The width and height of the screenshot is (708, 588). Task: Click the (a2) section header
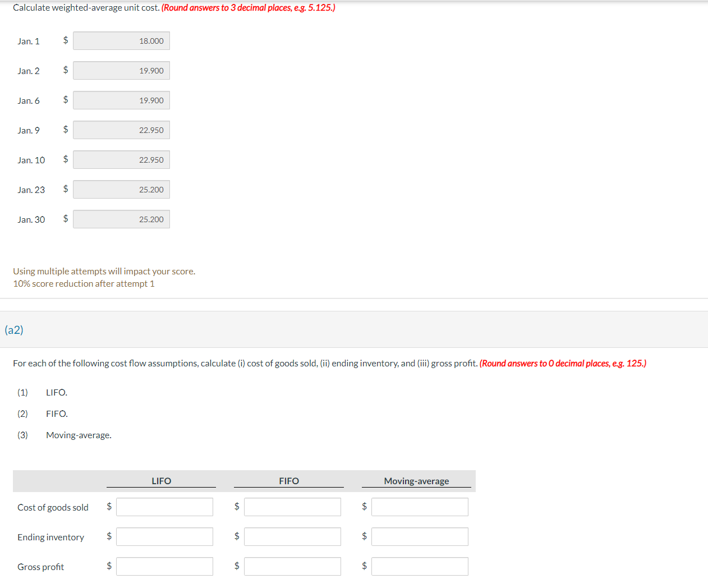(x=13, y=330)
